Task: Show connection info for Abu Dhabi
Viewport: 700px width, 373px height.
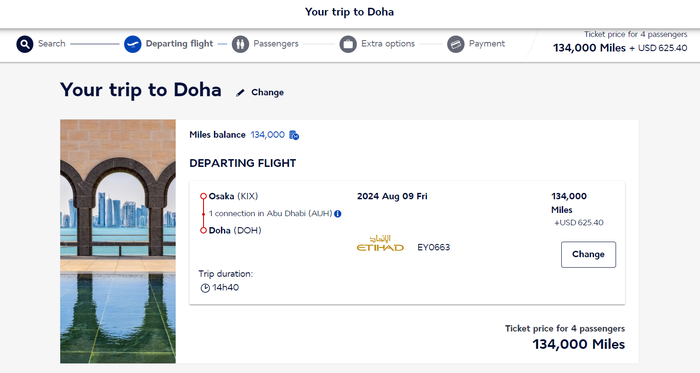Action: (x=338, y=214)
